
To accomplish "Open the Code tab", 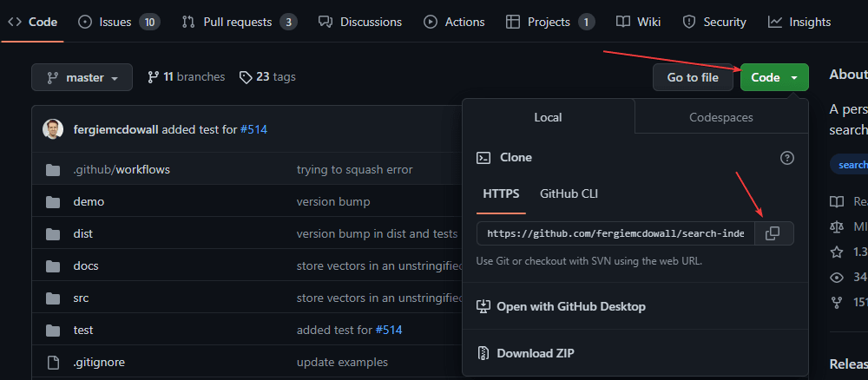I will 33,23.
